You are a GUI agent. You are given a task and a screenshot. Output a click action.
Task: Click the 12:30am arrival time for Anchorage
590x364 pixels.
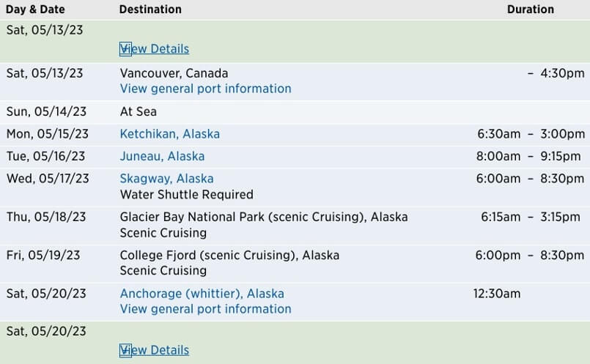[x=497, y=294]
